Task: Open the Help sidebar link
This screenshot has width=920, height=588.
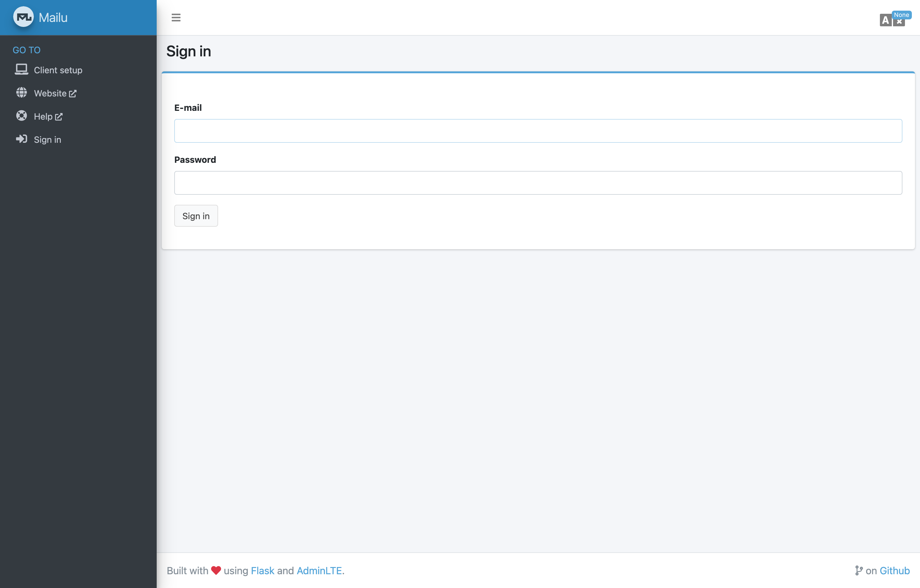Action: click(x=43, y=116)
